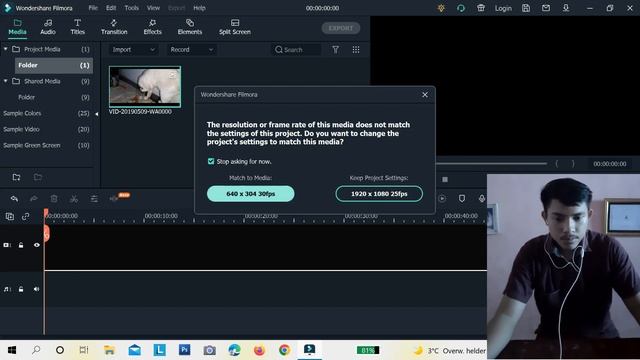The height and width of the screenshot is (360, 640).
Task: Click the download icon in title bar
Action: 566,8
